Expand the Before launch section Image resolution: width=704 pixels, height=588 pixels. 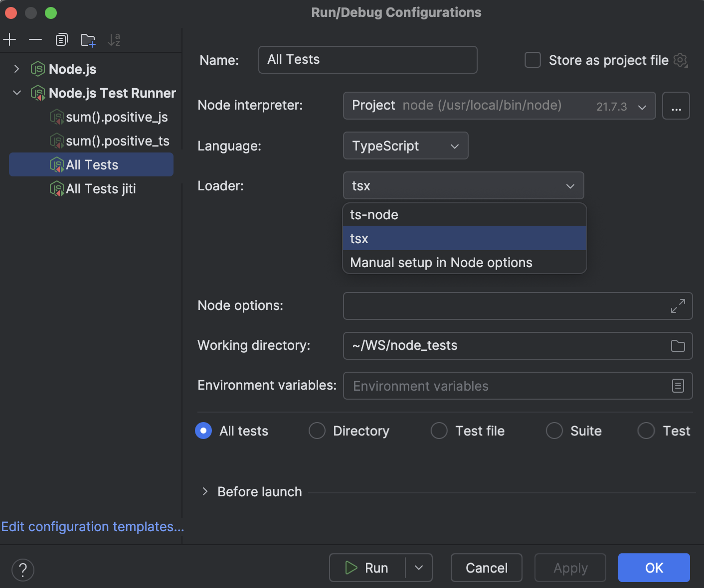tap(205, 492)
